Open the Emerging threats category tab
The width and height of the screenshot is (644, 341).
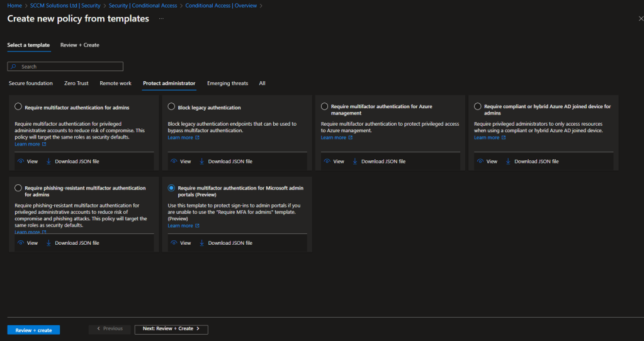pos(227,83)
